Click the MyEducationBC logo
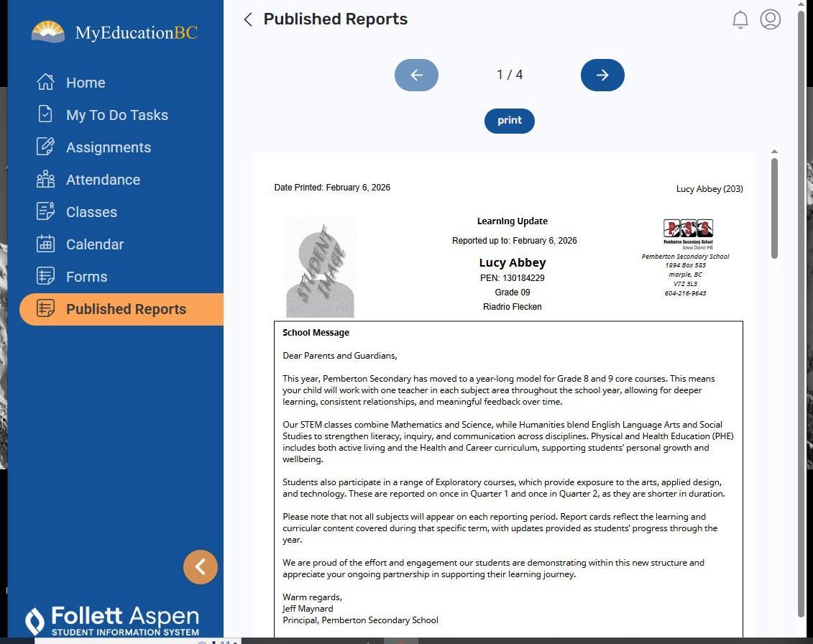 pos(115,32)
